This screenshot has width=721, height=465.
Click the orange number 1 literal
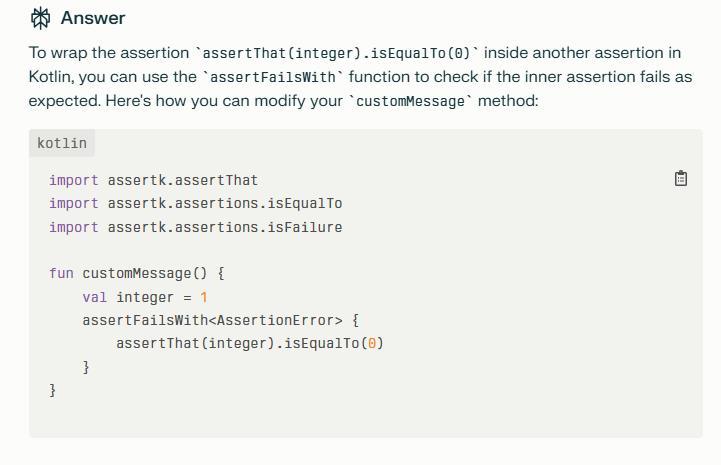[204, 297]
